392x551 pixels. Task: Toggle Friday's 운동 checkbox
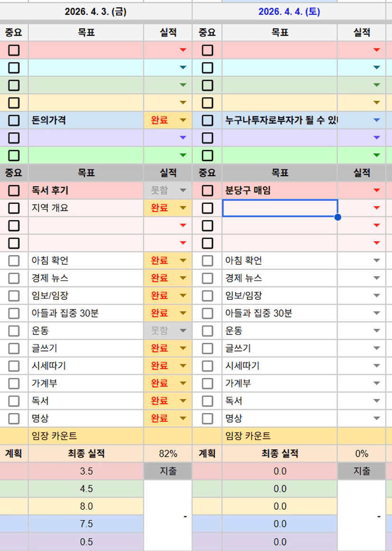point(14,331)
